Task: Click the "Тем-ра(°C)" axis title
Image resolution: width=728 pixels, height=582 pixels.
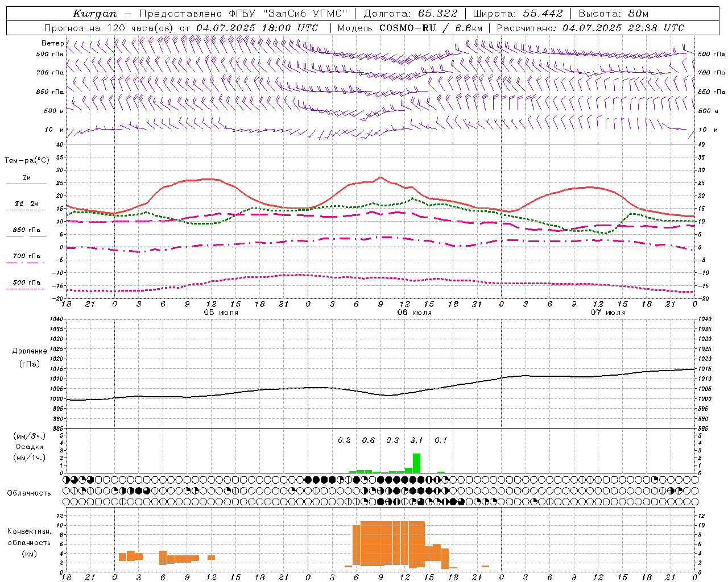Action: [27, 161]
